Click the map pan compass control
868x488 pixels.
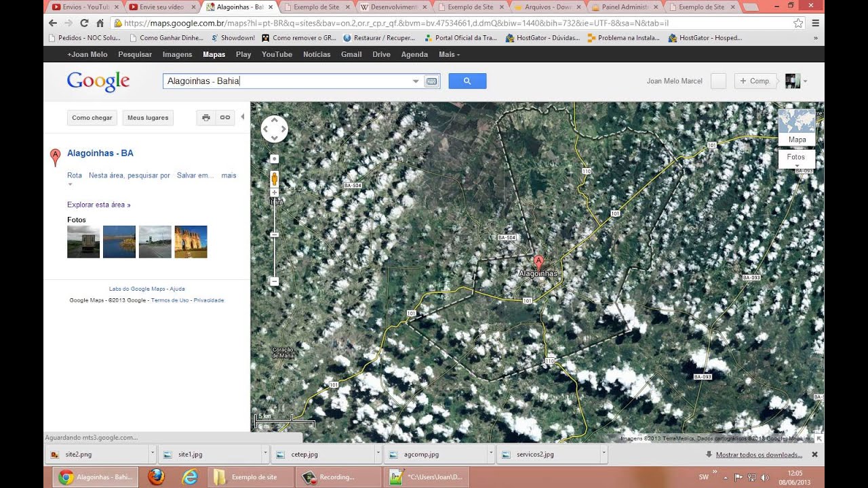pos(274,129)
